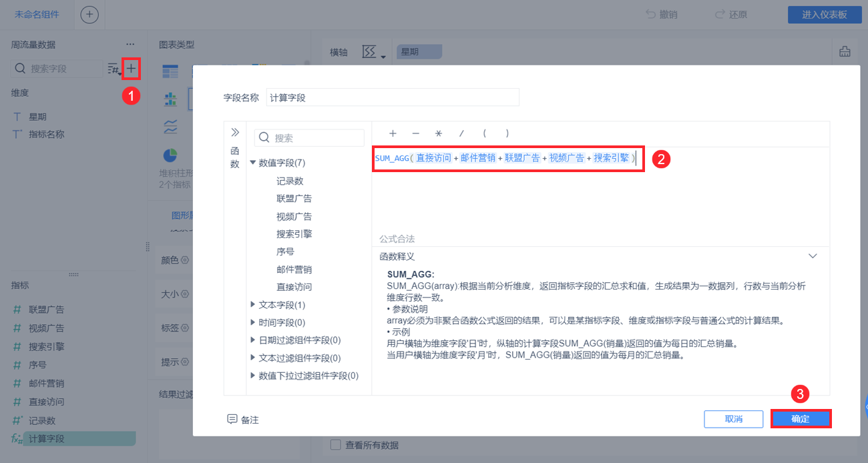
Task: Select 联盟广告 in the field tree
Action: [x=294, y=199]
